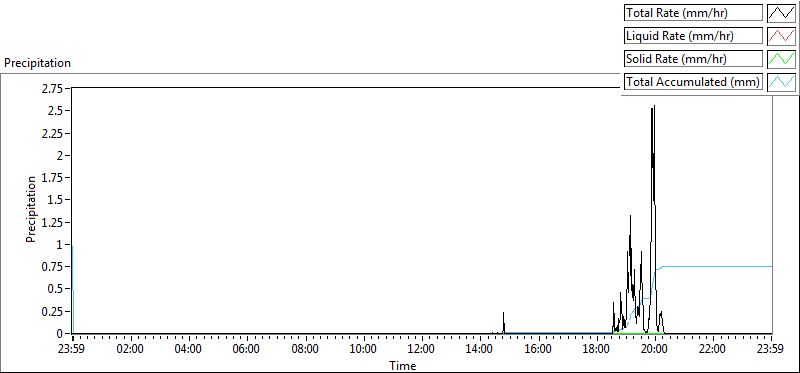Select the Solid Rate (mm/hr) legend label
The width and height of the screenshot is (800, 373).
coord(693,59)
